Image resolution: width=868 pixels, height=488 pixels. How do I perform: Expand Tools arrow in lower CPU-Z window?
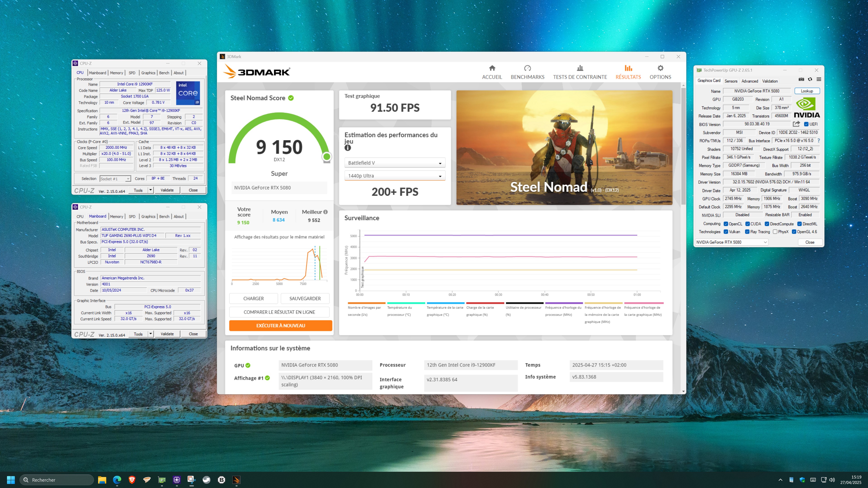click(150, 334)
